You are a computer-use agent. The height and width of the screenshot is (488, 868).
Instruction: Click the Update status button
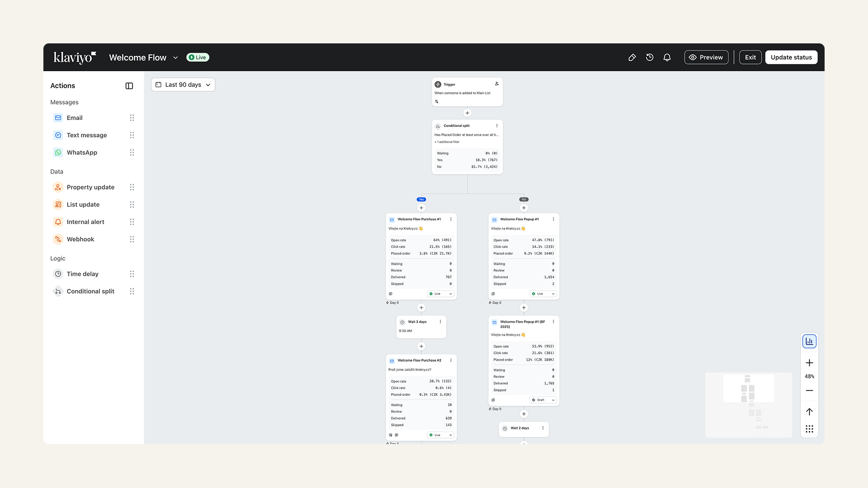791,57
